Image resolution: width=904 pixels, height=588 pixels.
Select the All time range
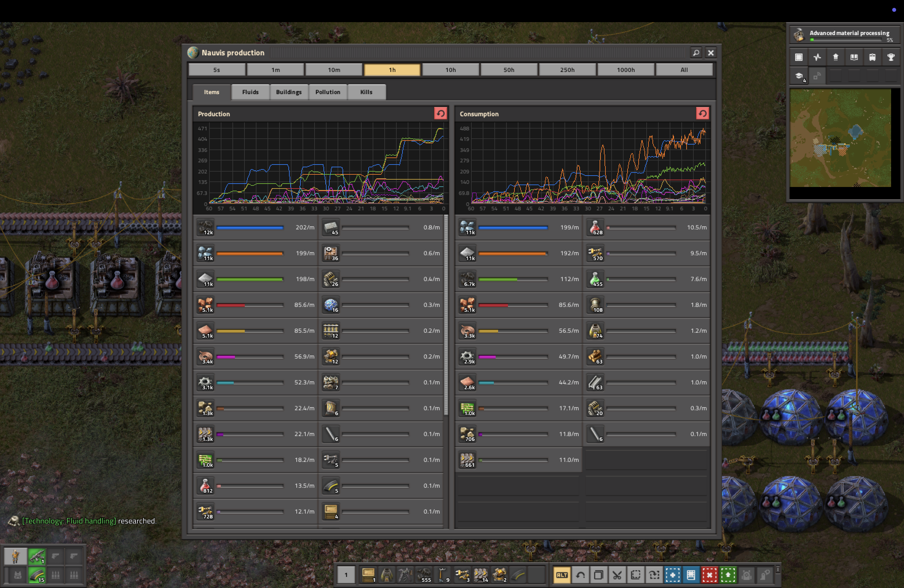(684, 70)
